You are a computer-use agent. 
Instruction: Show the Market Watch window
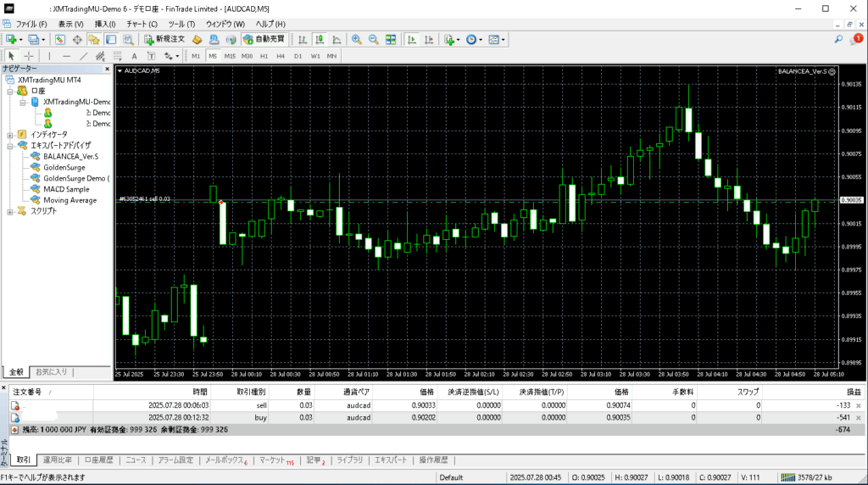click(x=60, y=39)
